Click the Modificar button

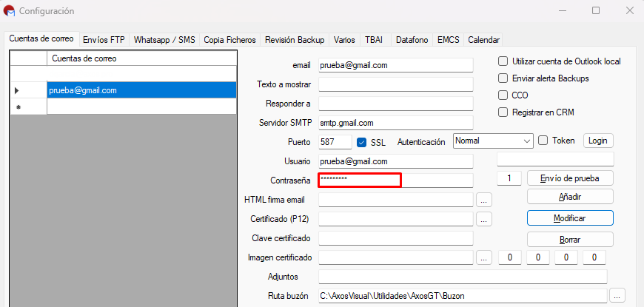[570, 218]
